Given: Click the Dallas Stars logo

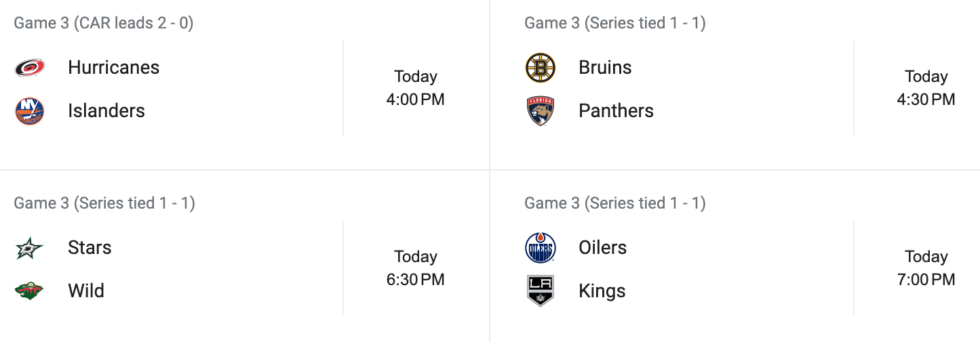Looking at the screenshot, I should (30, 248).
